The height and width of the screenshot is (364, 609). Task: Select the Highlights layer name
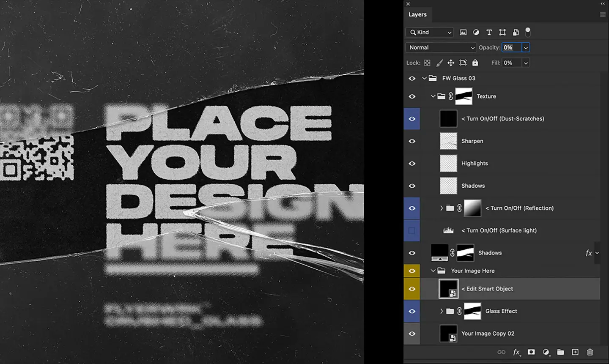475,164
